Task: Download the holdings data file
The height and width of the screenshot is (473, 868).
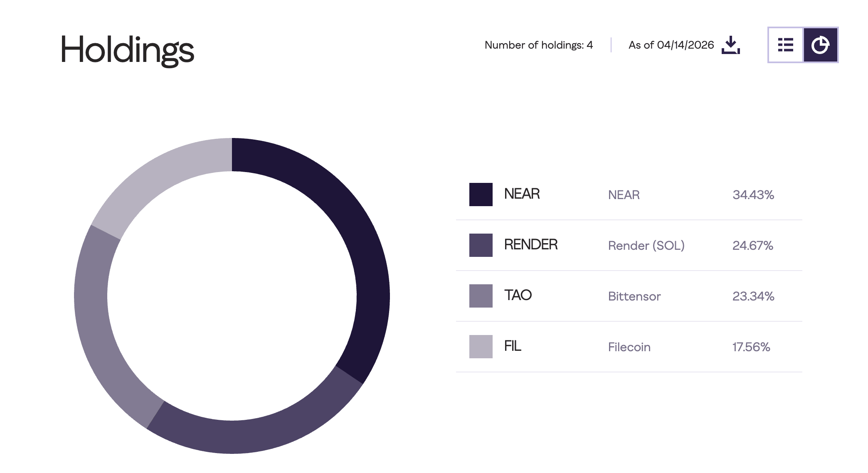Action: [x=730, y=45]
